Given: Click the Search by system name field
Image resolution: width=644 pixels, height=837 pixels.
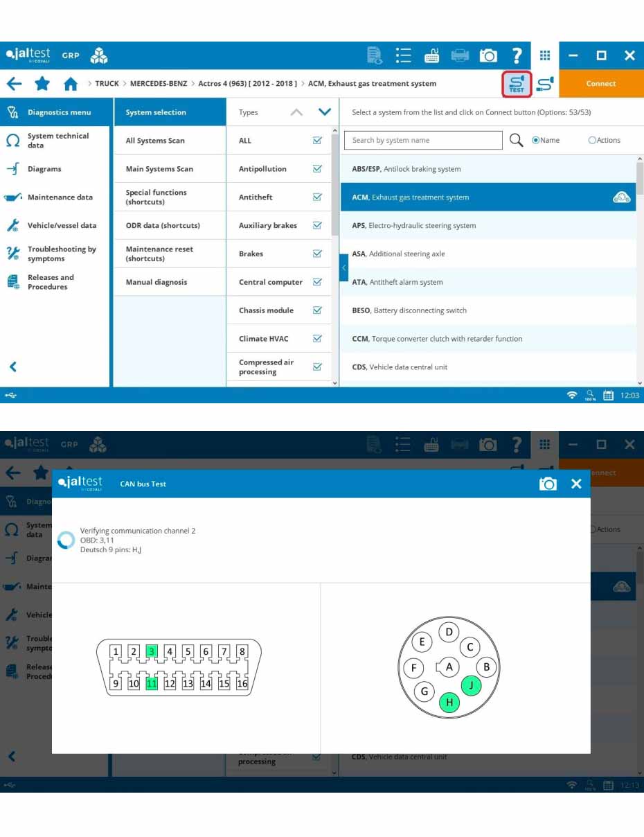Looking at the screenshot, I should pyautogui.click(x=423, y=140).
